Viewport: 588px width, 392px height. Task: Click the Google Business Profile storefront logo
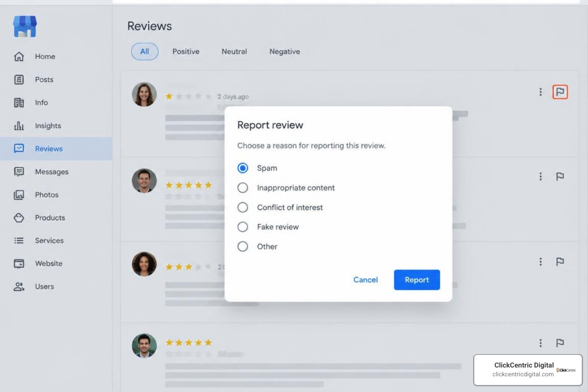coord(25,26)
